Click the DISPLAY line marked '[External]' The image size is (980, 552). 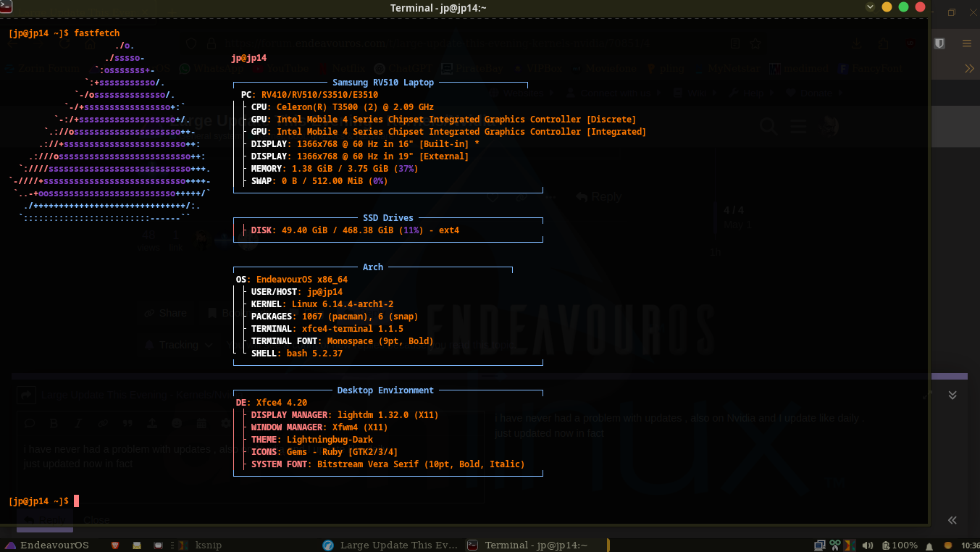(x=360, y=156)
